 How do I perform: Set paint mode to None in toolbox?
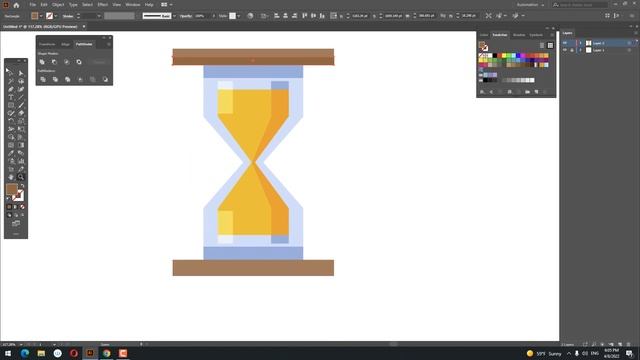pos(22,207)
